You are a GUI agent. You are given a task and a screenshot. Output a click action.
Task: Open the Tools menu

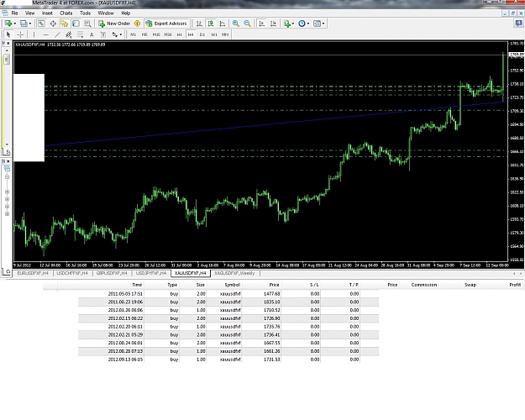point(85,13)
